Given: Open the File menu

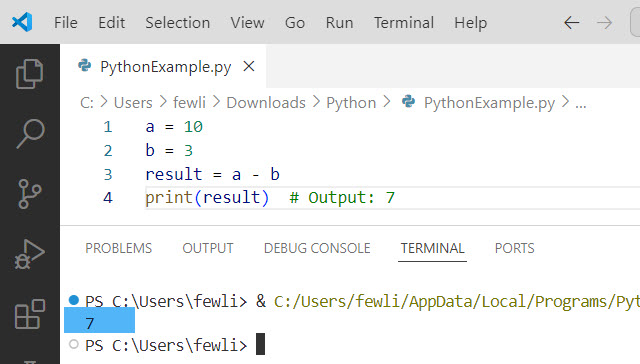Looking at the screenshot, I should coord(66,22).
